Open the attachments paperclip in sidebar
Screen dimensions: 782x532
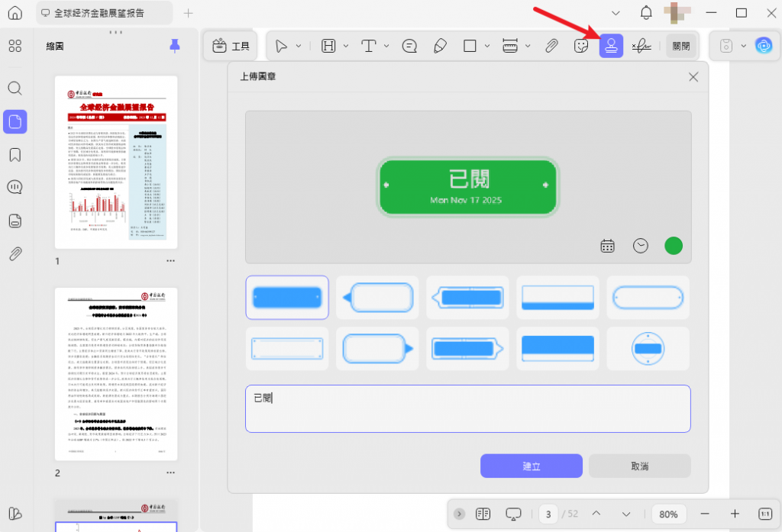coord(15,254)
